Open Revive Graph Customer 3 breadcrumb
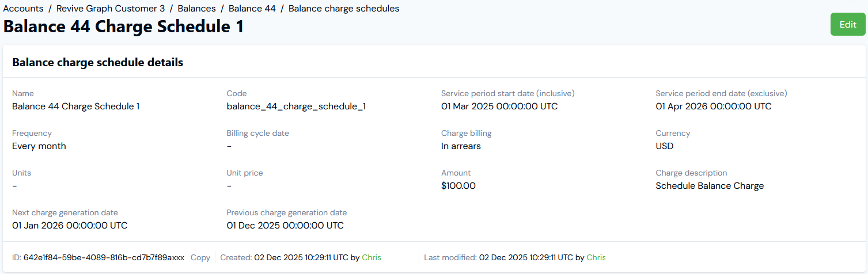Viewport: 868px width, 274px height. pos(111,9)
